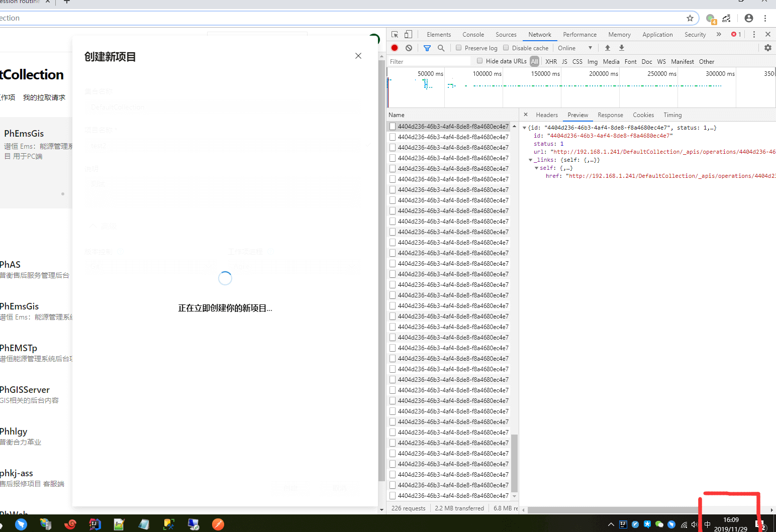Viewport: 776px width, 532px height.
Task: Toggle the network filter funnel icon
Action: [x=427, y=48]
